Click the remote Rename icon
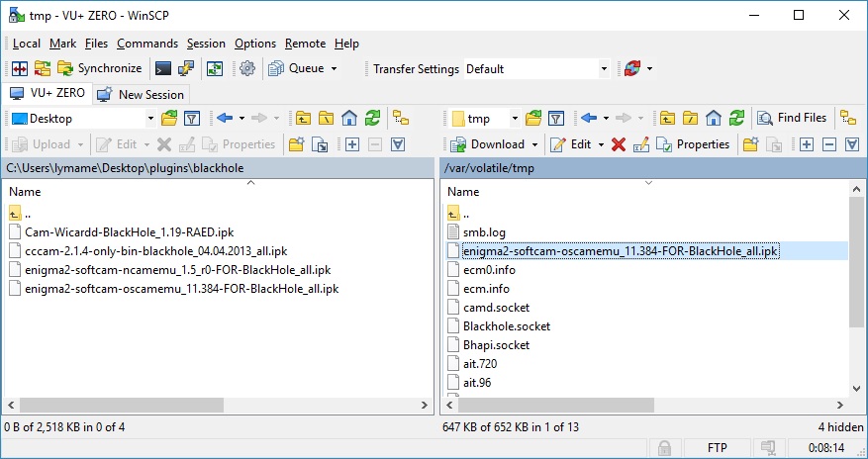Viewport: 868px width, 459px height. (x=641, y=144)
